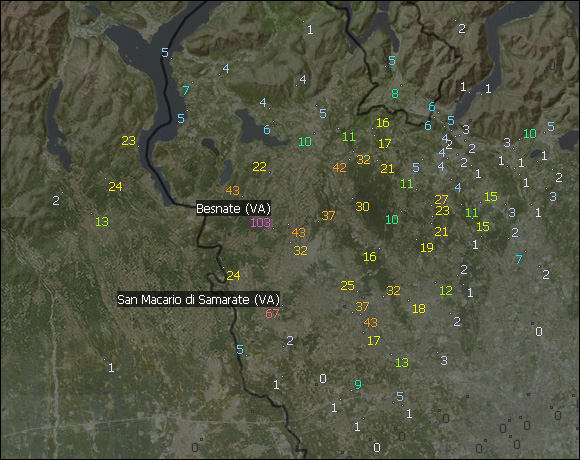Click the cyan 7 on the lake shore

click(186, 91)
